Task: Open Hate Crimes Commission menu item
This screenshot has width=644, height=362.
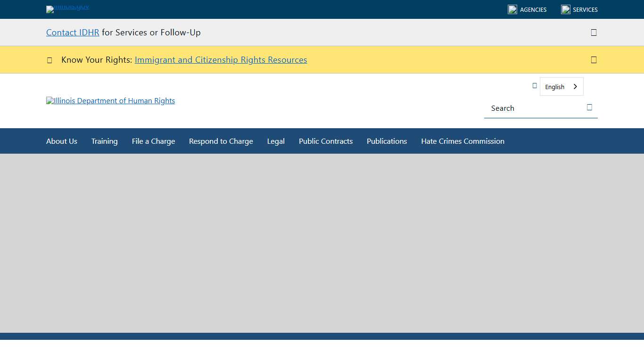Action: click(x=462, y=141)
